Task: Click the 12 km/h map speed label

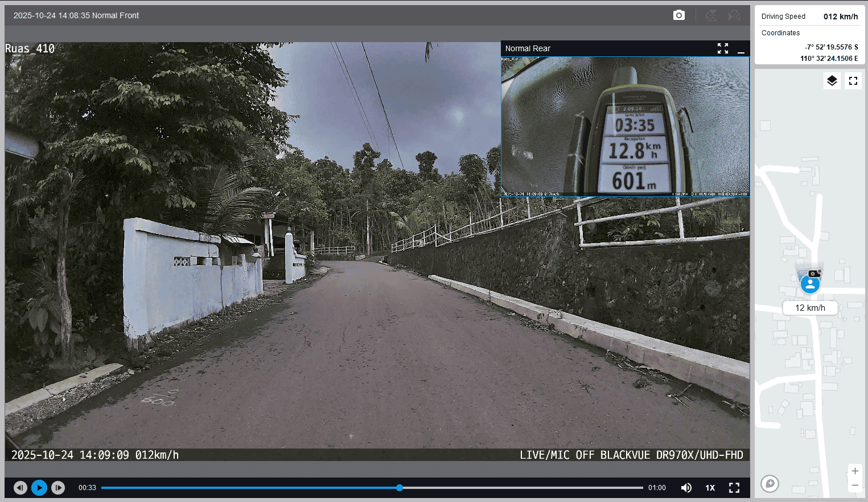Action: click(809, 308)
